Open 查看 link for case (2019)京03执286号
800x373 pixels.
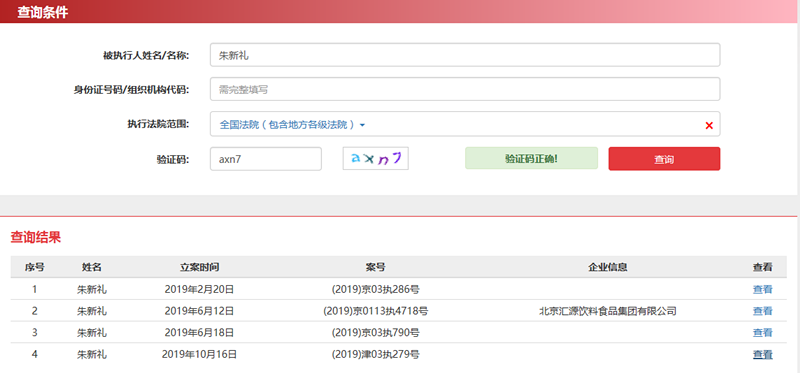[x=762, y=289]
